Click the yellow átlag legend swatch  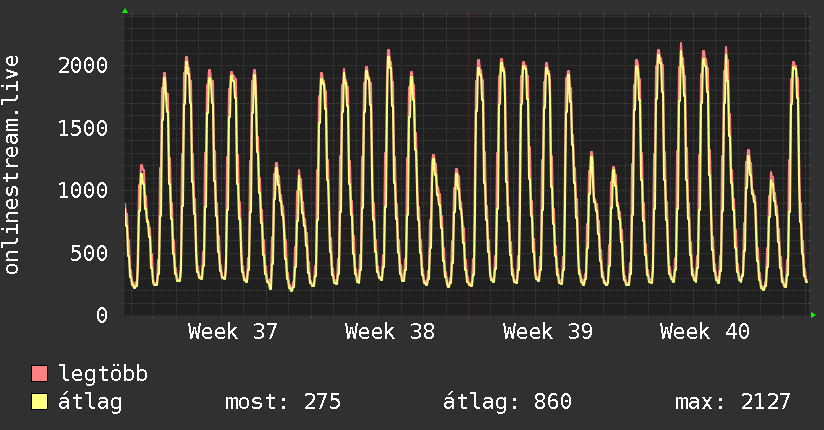pos(39,402)
